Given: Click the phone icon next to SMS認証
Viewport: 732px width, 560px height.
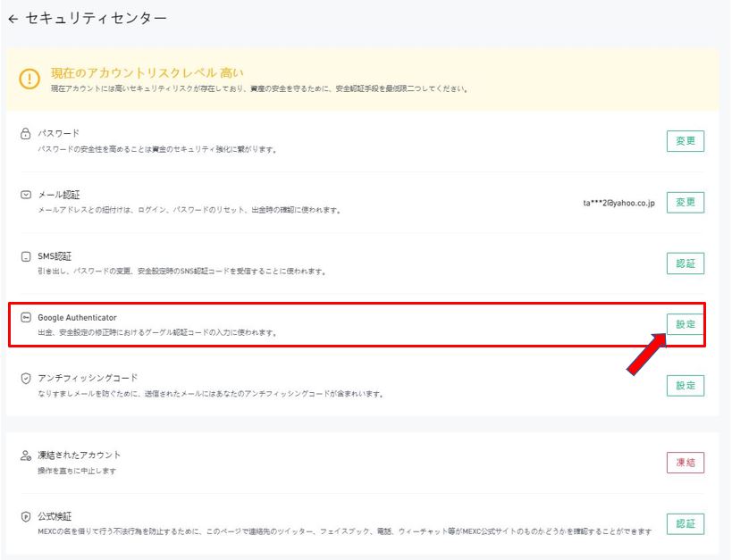Looking at the screenshot, I should click(26, 256).
